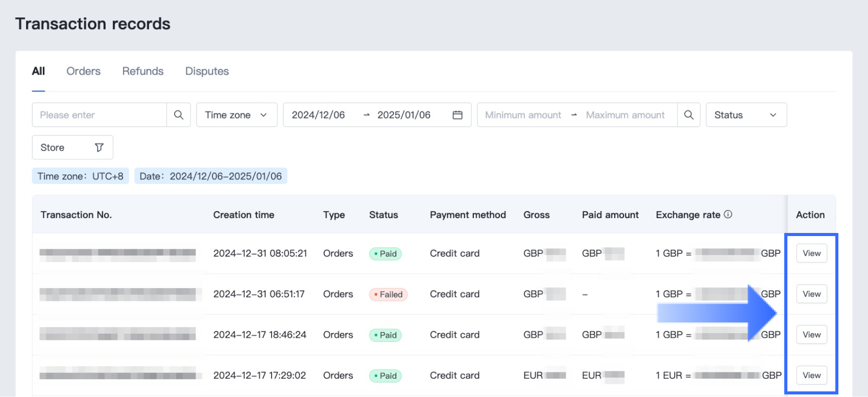Click the search magnifier next to keyword field

[178, 115]
